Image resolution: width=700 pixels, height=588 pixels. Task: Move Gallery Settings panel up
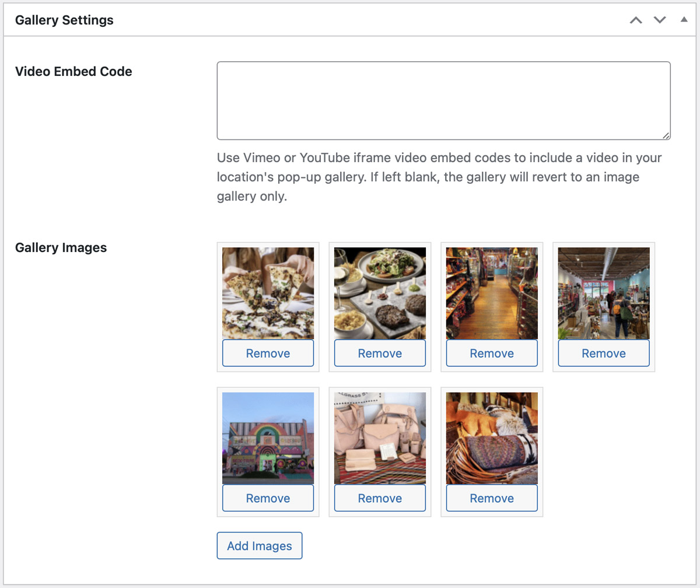pyautogui.click(x=636, y=20)
